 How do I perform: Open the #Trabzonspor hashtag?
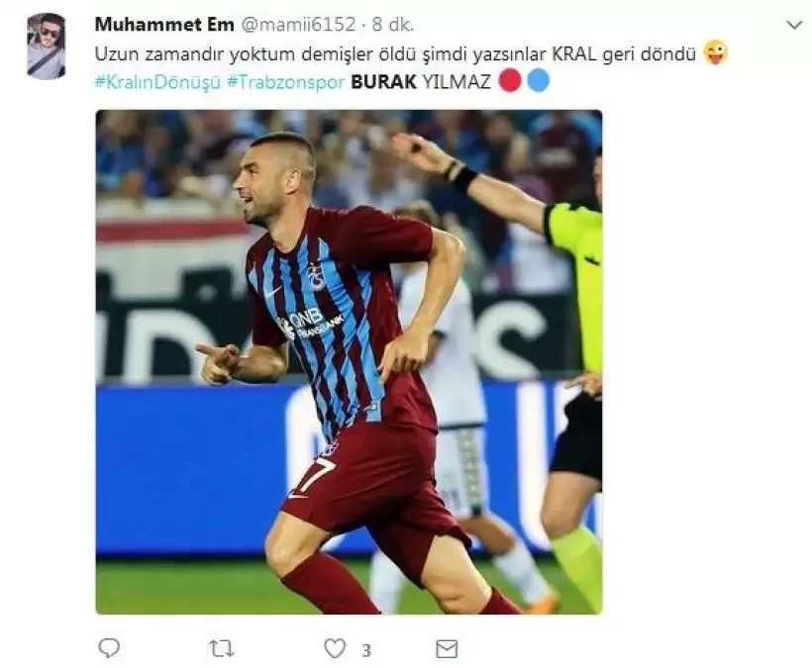click(286, 82)
